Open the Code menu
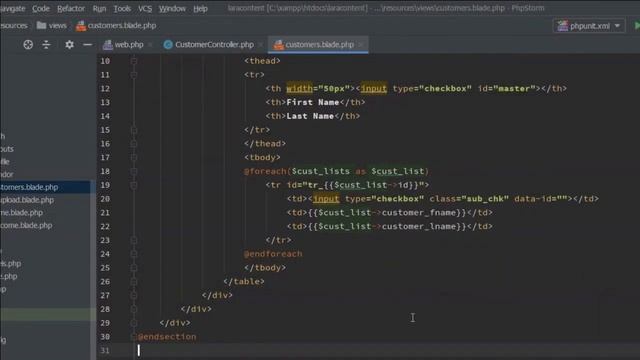 click(x=40, y=8)
